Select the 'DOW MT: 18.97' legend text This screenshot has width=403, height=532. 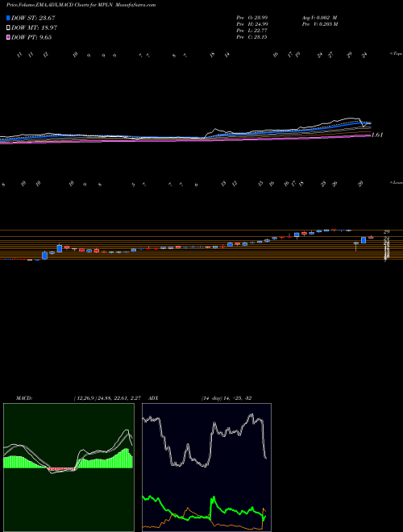[x=33, y=28]
